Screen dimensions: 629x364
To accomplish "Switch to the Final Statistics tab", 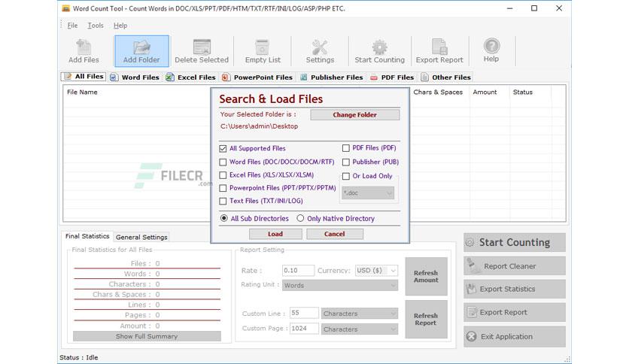I will 87,236.
